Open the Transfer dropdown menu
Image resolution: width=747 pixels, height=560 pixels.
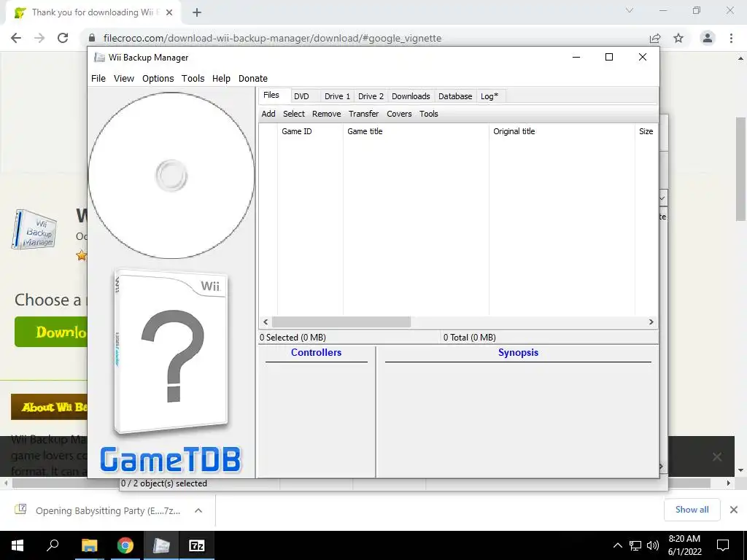pos(363,114)
